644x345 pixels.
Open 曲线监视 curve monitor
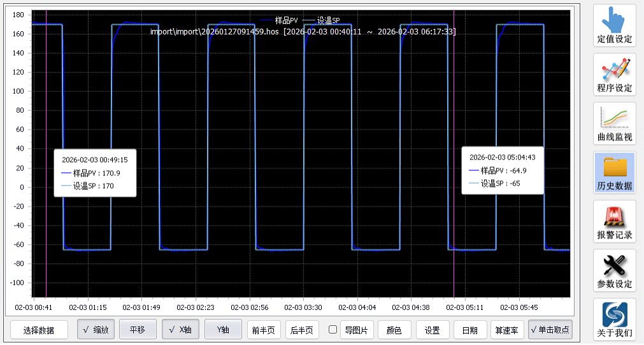(615, 123)
